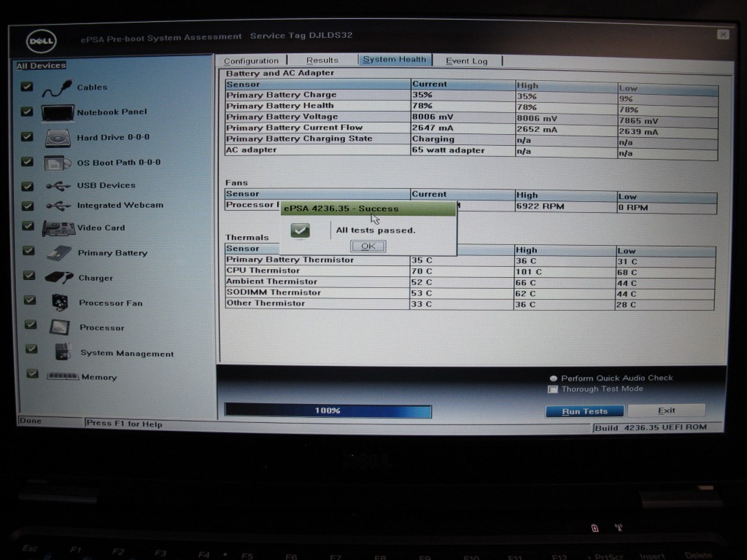Click the Notebook Panel screen icon
Screen dimensions: 747x560
[58, 113]
